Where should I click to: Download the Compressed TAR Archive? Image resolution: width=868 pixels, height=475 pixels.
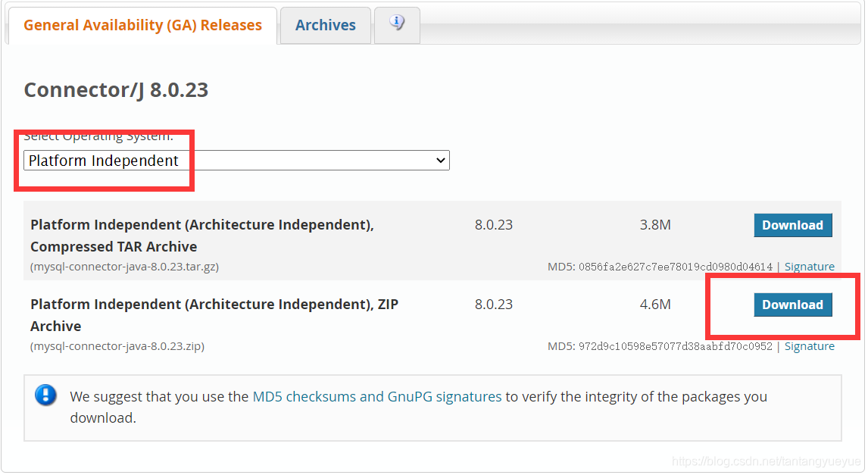click(x=793, y=225)
